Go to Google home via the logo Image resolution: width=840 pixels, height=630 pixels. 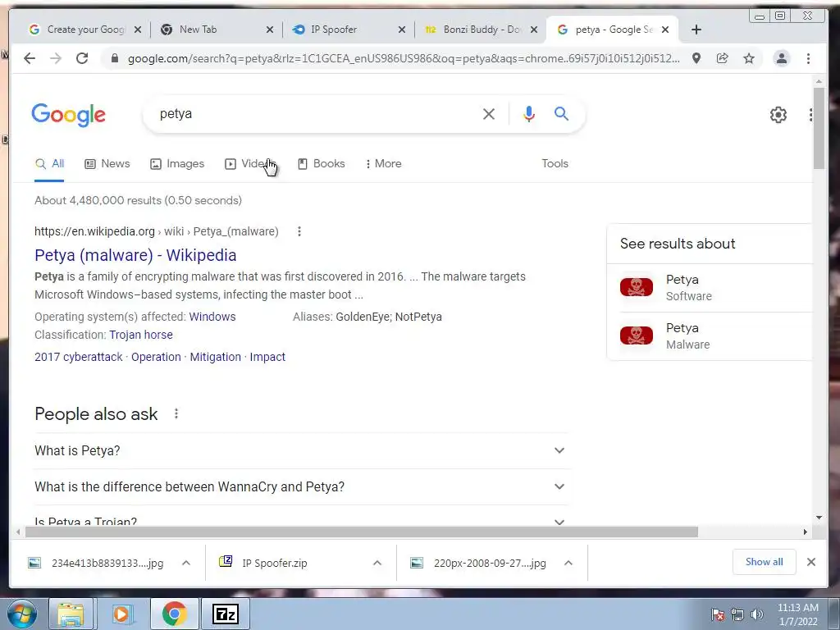[x=69, y=115]
